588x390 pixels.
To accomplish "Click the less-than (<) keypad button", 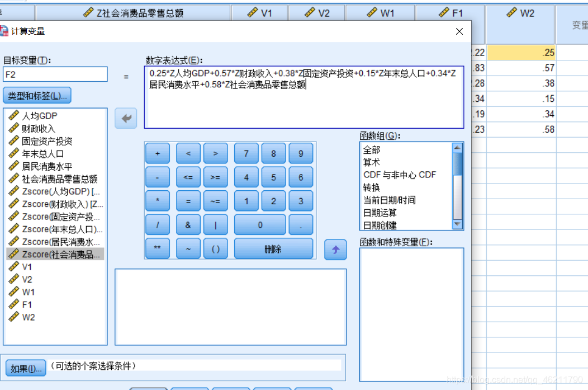I will click(188, 153).
